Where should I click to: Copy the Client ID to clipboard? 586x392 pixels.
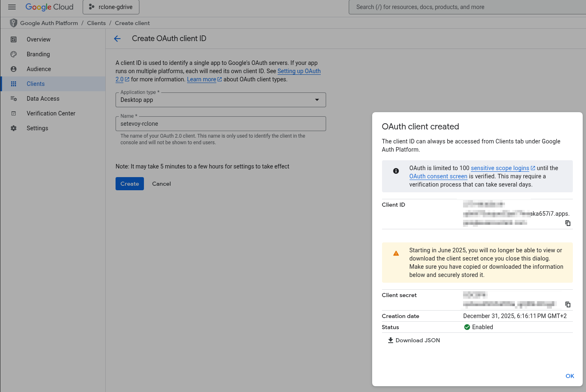pos(567,223)
